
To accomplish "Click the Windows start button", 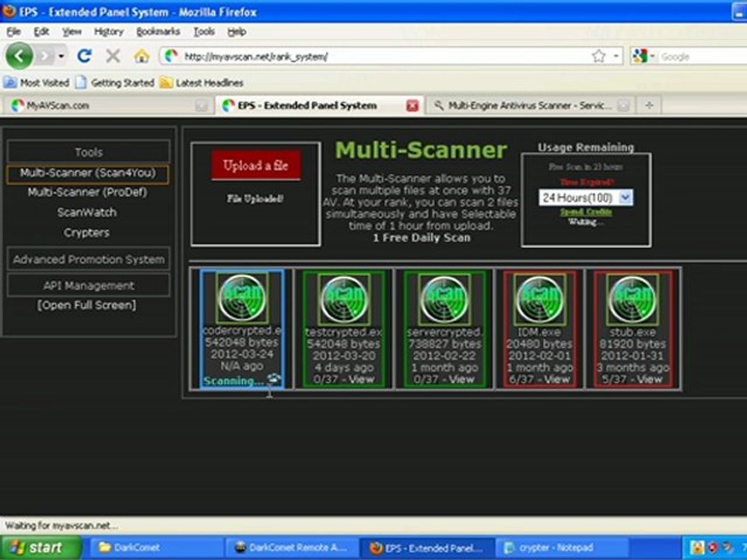I will coord(41,548).
